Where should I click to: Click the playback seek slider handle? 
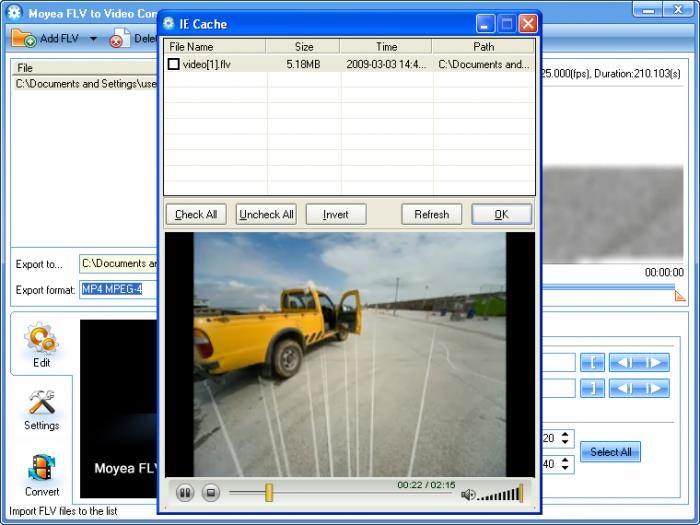(x=269, y=492)
